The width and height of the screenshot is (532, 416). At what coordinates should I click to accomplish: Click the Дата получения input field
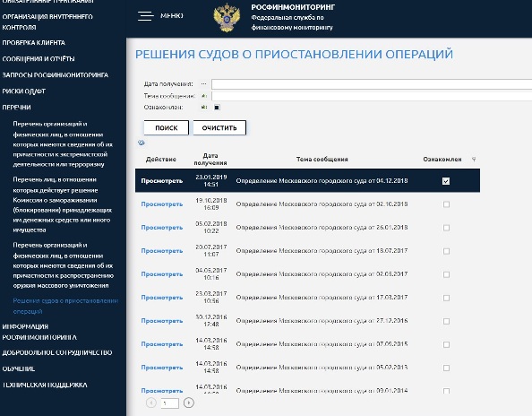click(x=372, y=84)
